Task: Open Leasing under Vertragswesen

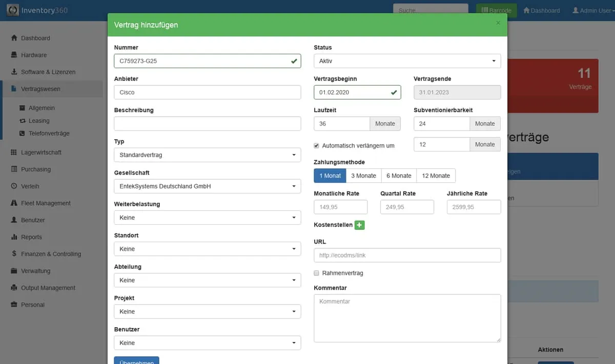Action: click(x=39, y=121)
